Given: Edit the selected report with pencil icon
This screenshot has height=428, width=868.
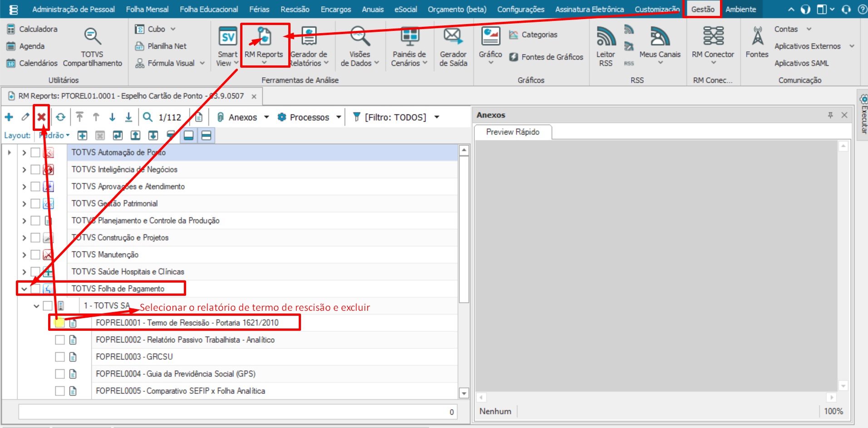Looking at the screenshot, I should pyautogui.click(x=25, y=117).
